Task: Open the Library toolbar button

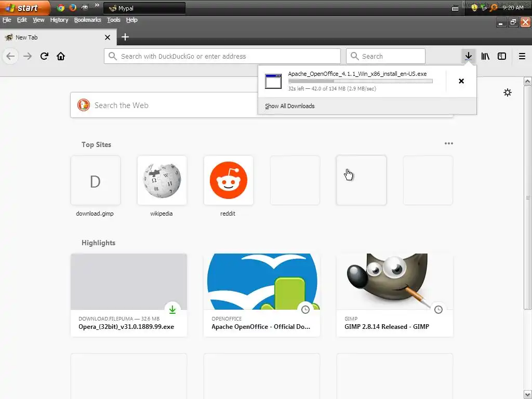Action: pyautogui.click(x=485, y=56)
